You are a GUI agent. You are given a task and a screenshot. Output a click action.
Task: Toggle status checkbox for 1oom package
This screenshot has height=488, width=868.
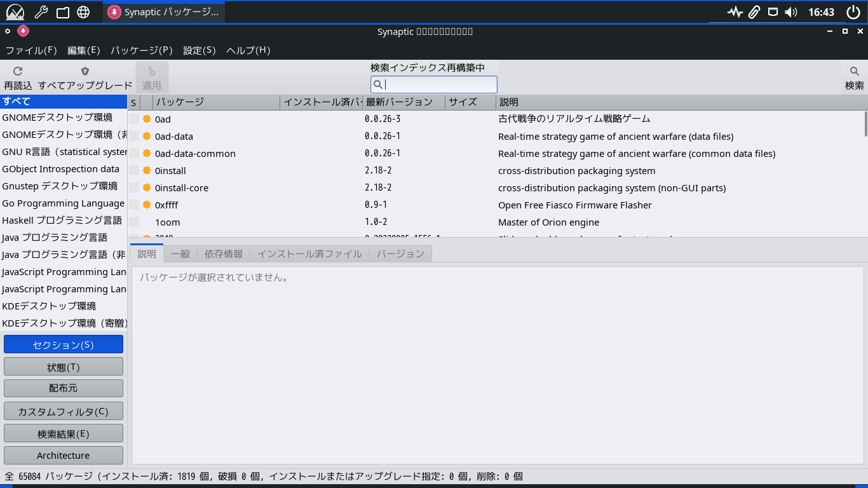[134, 222]
